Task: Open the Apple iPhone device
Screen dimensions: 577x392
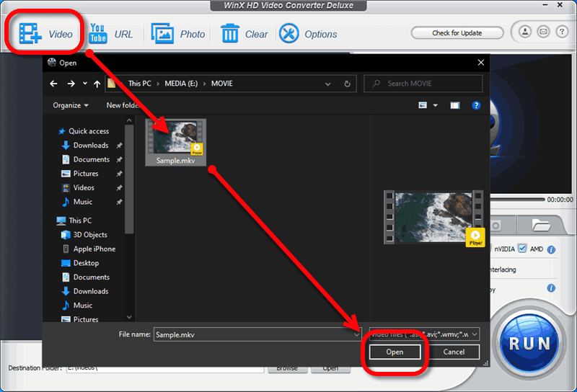Action: click(x=89, y=249)
